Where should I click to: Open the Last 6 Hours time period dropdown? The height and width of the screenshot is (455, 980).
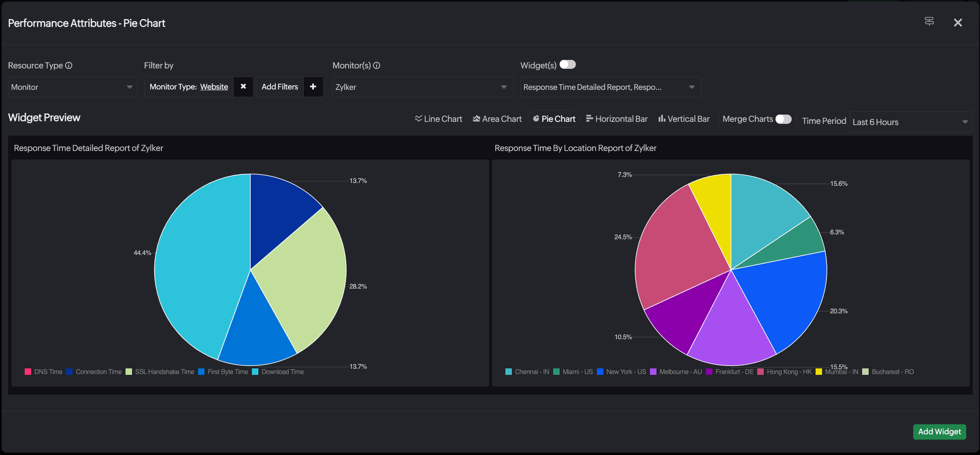pyautogui.click(x=910, y=122)
